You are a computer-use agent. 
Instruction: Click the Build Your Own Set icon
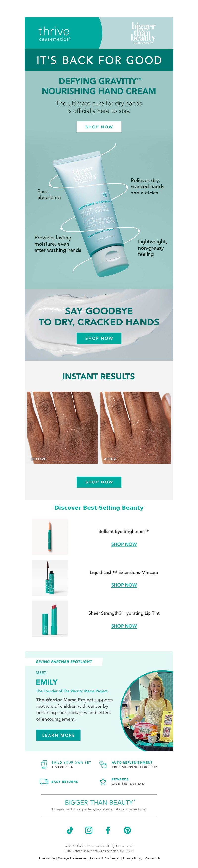[x=44, y=765]
